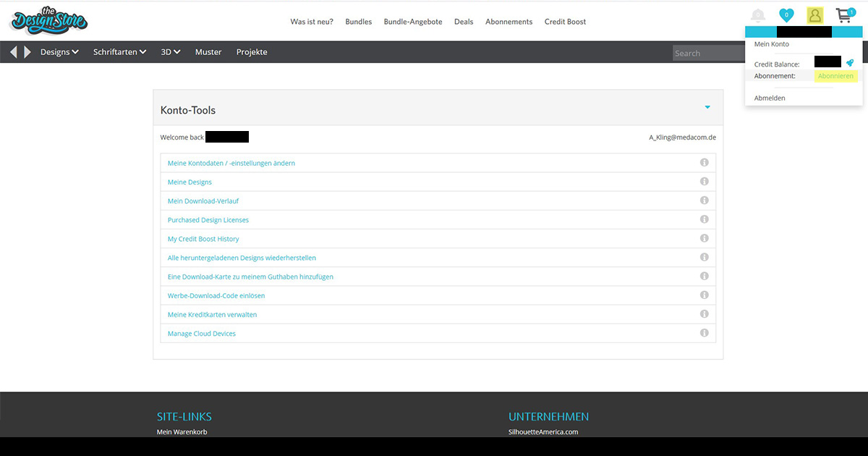This screenshot has height=456, width=868.
Task: Select Abmelden to log out
Action: coord(770,98)
